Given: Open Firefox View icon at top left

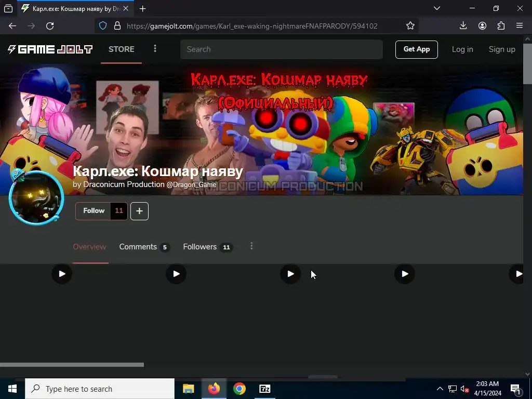Looking at the screenshot, I should coord(8,8).
